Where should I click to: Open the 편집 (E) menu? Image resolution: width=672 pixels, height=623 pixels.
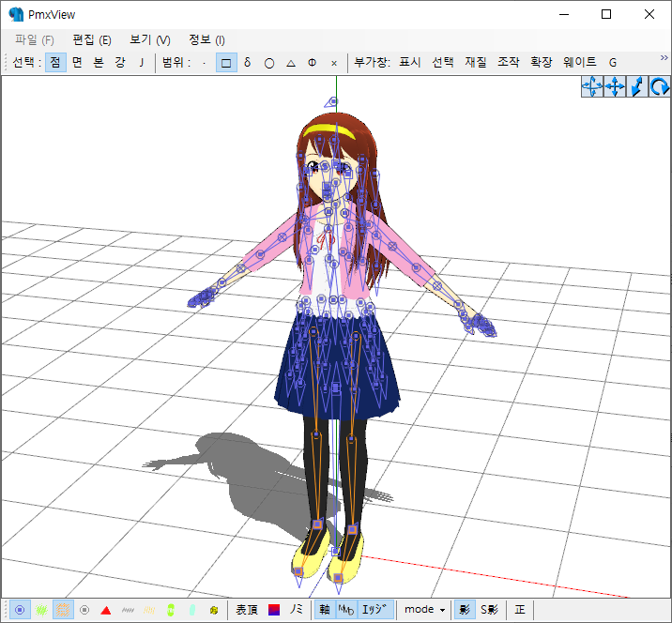click(91, 39)
